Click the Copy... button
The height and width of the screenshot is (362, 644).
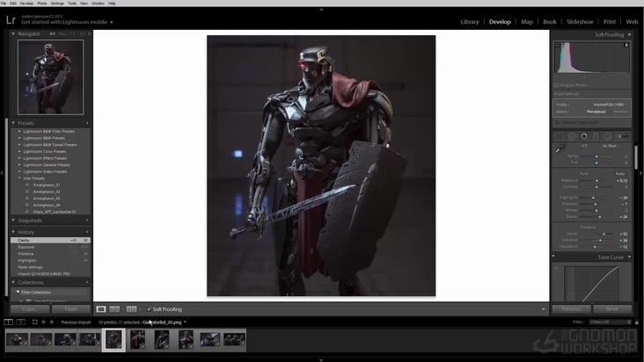(x=30, y=309)
